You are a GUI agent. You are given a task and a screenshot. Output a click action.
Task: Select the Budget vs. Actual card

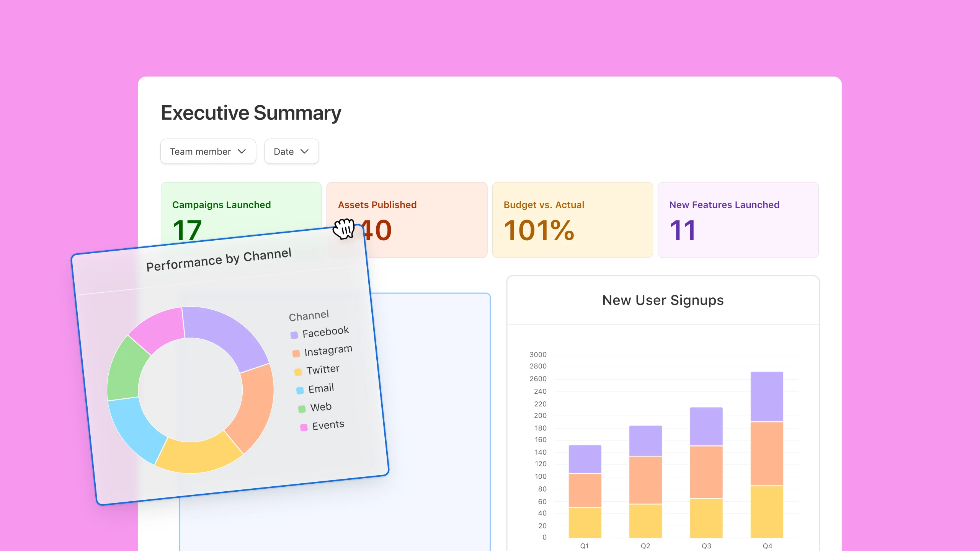click(x=572, y=220)
